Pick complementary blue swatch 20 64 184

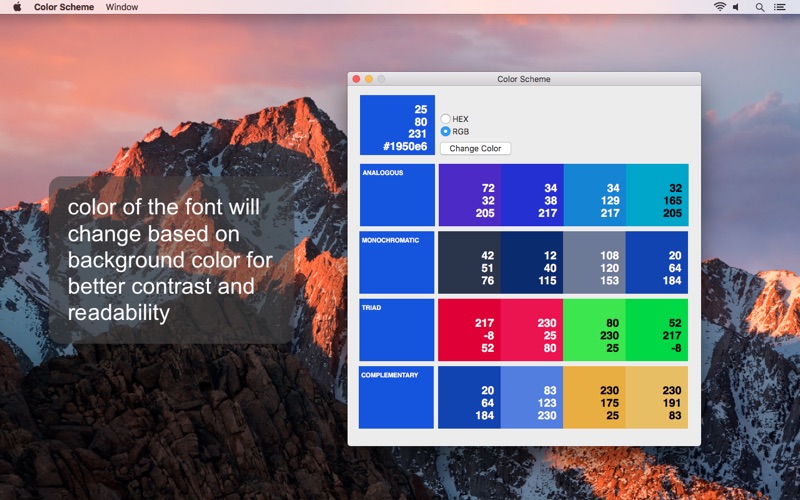click(x=469, y=397)
